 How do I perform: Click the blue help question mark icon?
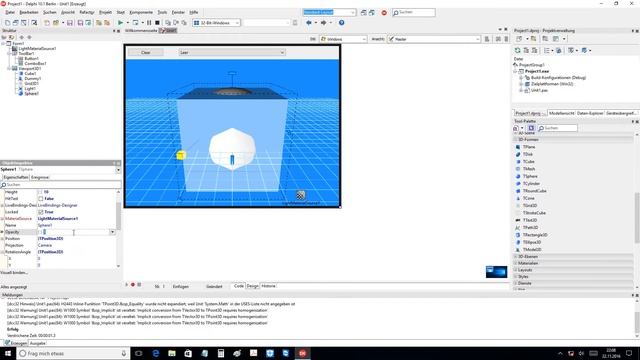tap(341, 23)
